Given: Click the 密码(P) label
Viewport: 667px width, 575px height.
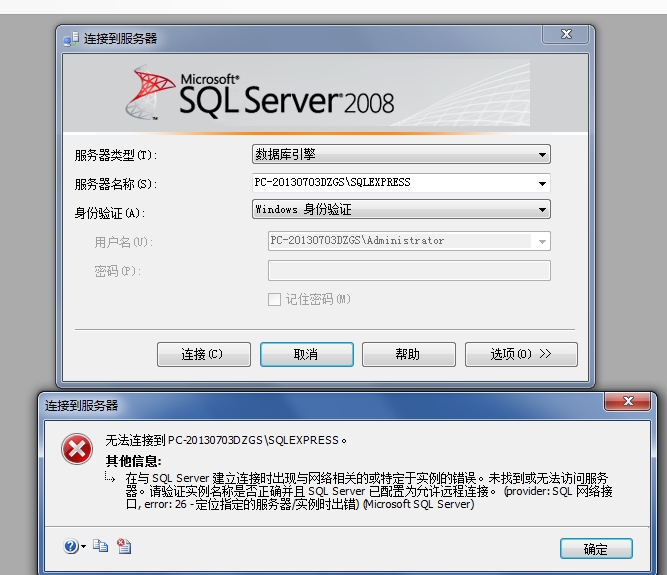Looking at the screenshot, I should 117,271.
